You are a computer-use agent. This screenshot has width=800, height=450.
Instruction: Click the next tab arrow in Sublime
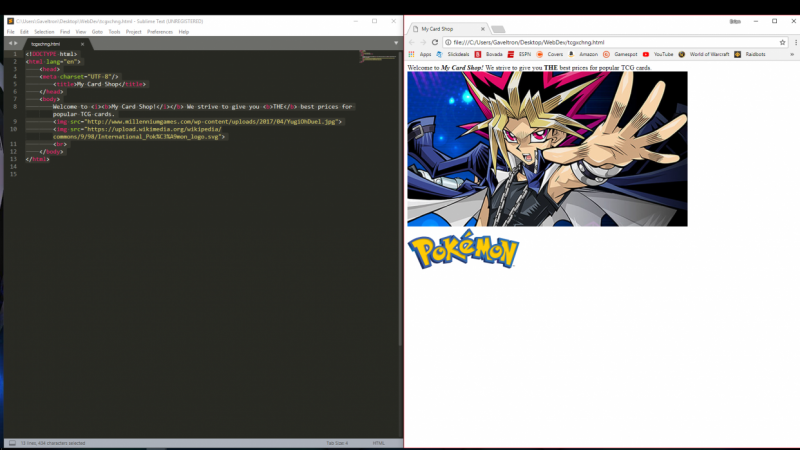tap(16, 43)
